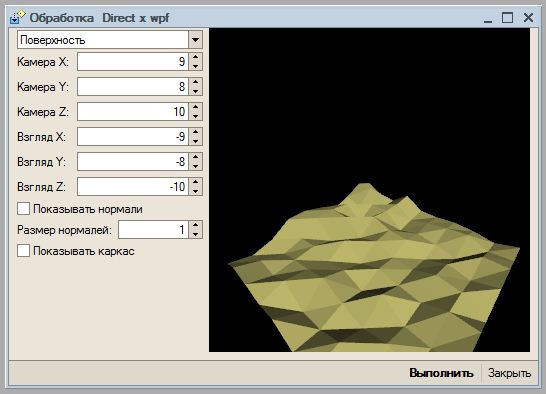Click the Выполнить button

[x=441, y=373]
